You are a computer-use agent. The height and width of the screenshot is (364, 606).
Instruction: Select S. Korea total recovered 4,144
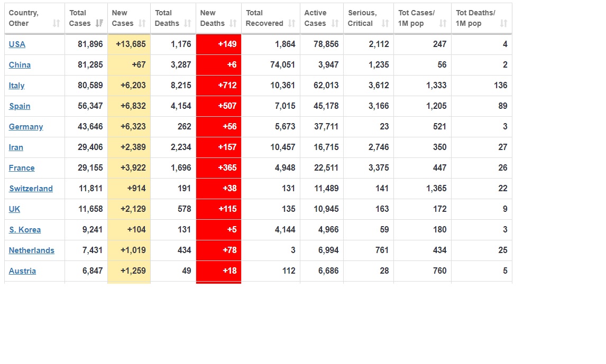[x=285, y=229]
